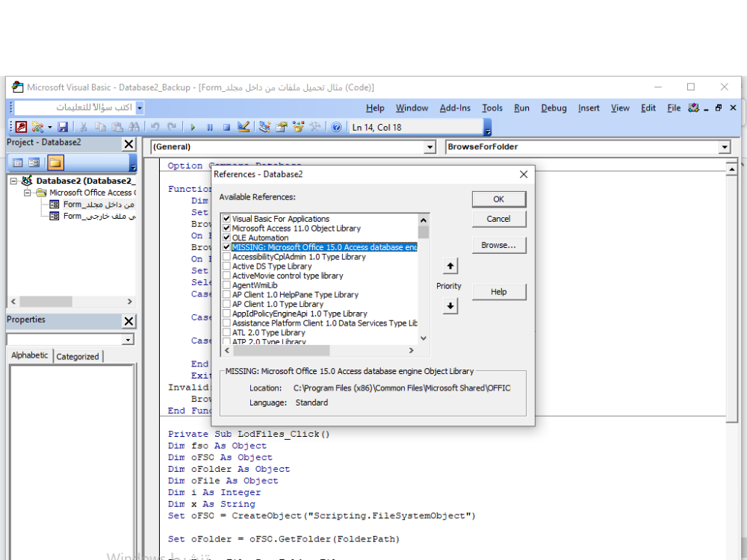The height and width of the screenshot is (560, 747).
Task: Open the (General) object dropdown
Action: (430, 147)
